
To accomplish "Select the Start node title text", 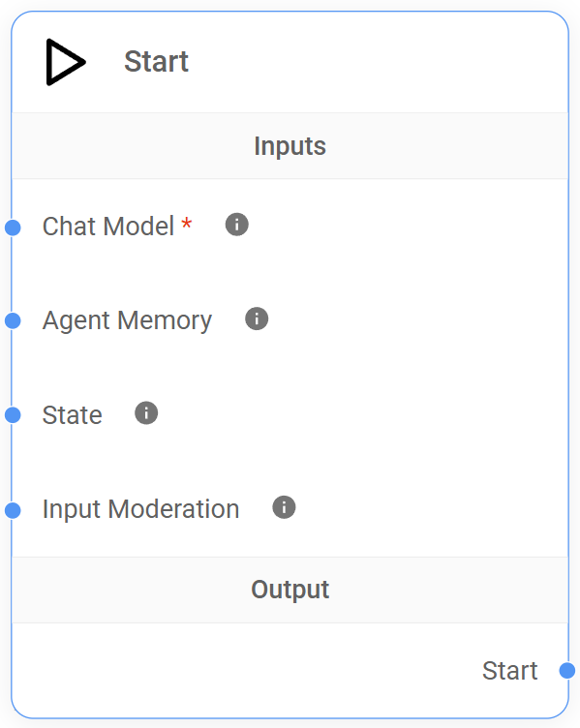I will (157, 61).
